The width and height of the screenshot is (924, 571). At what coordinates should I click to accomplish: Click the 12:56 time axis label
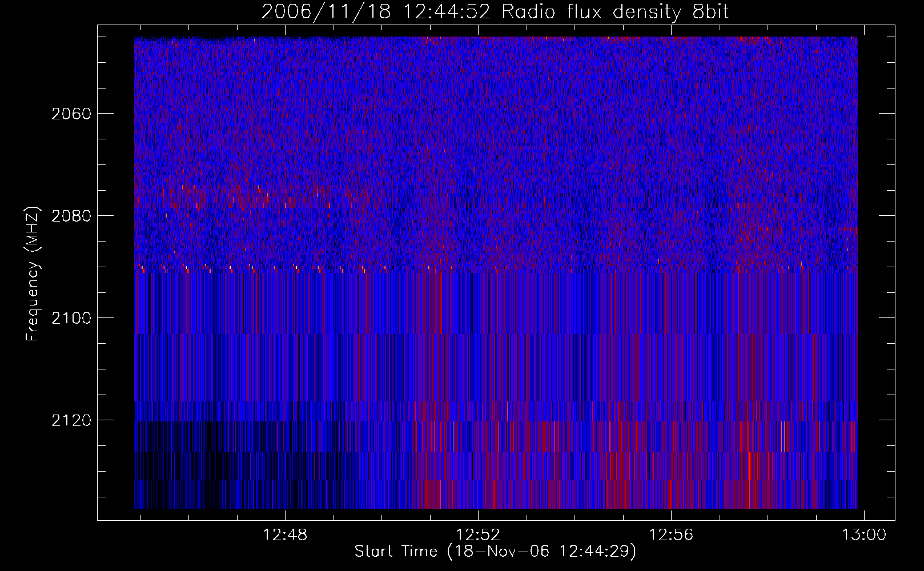[671, 534]
